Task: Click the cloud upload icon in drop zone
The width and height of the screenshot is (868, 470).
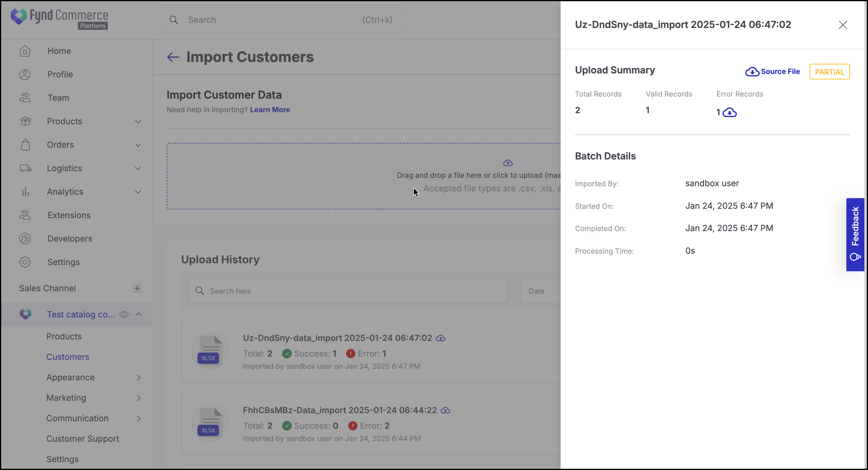Action: [x=508, y=163]
